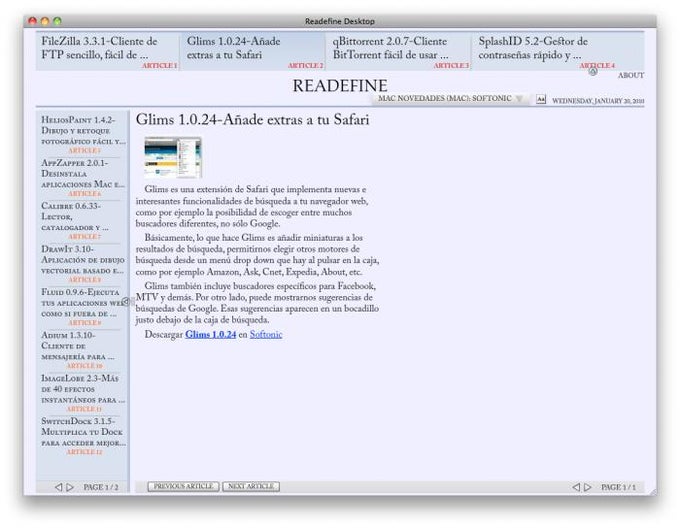The height and width of the screenshot is (528, 680).
Task: Open the About link
Action: click(631, 75)
